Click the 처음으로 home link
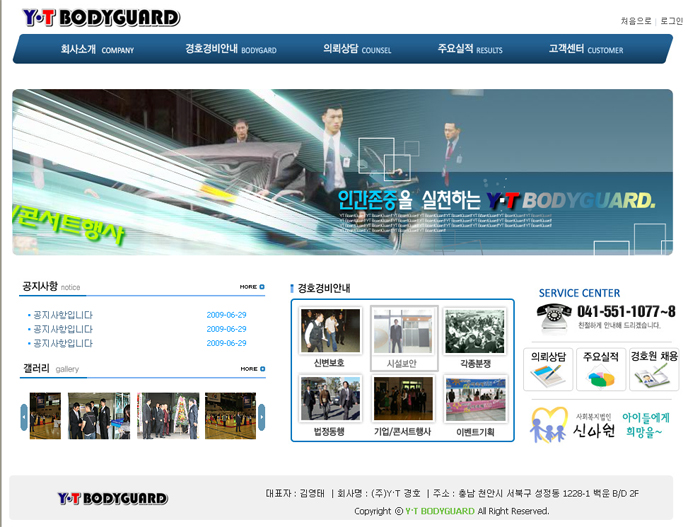Image resolution: width=700 pixels, height=527 pixels. 636,21
